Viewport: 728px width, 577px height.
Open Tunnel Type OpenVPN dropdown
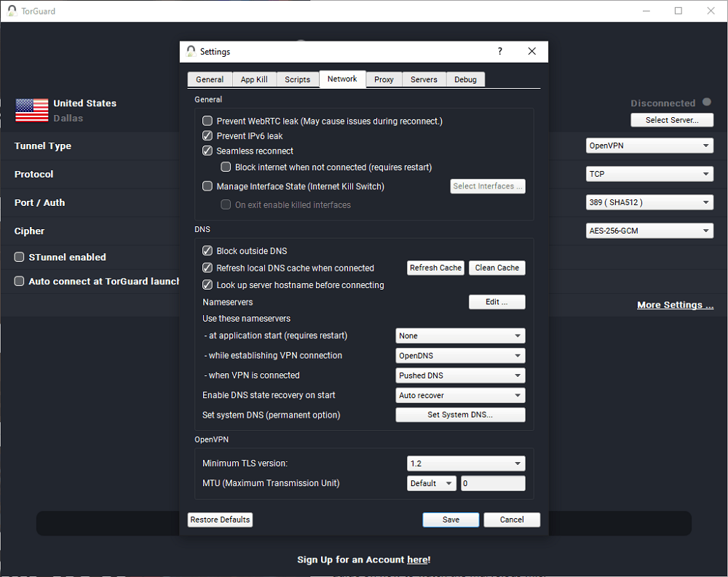pyautogui.click(x=649, y=146)
